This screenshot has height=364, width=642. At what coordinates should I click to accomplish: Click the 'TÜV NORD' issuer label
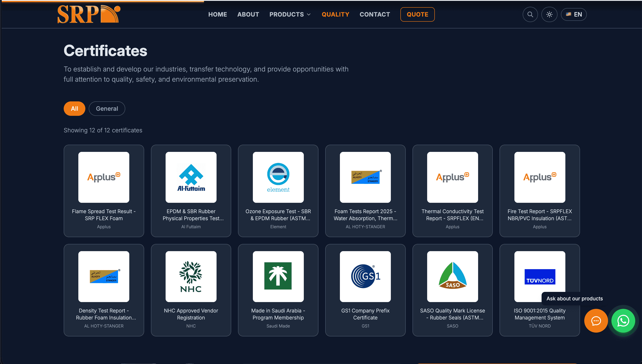coord(540,326)
